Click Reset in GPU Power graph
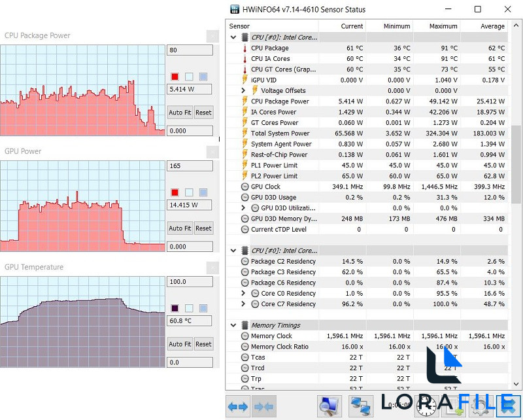The image size is (523, 420). (x=203, y=228)
